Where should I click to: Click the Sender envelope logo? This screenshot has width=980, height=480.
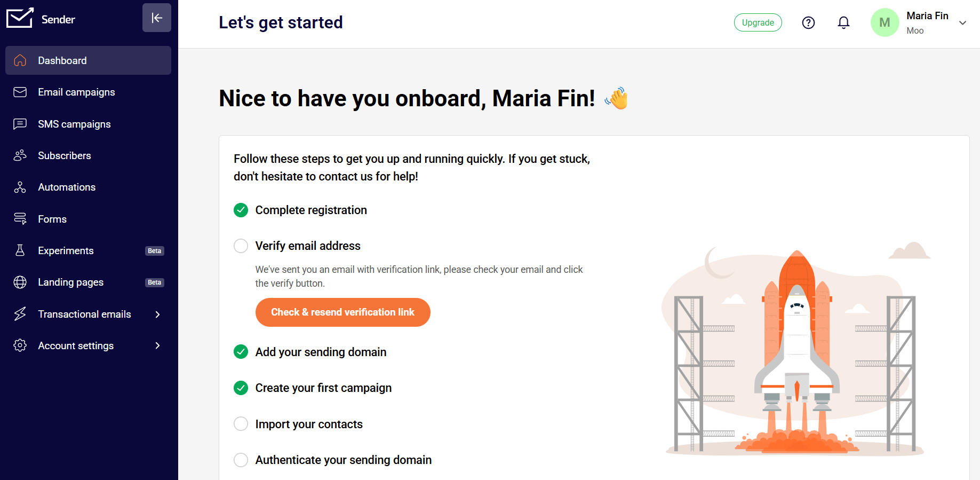[x=20, y=18]
